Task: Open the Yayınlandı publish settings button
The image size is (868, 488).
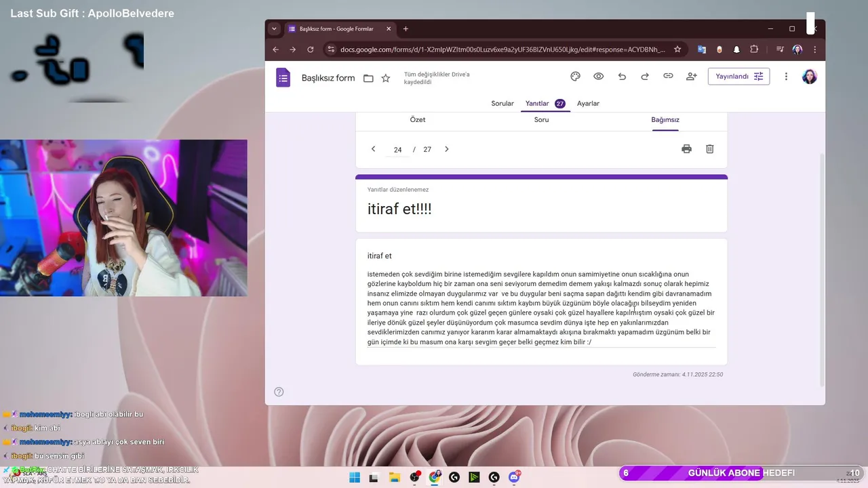Action: click(738, 77)
